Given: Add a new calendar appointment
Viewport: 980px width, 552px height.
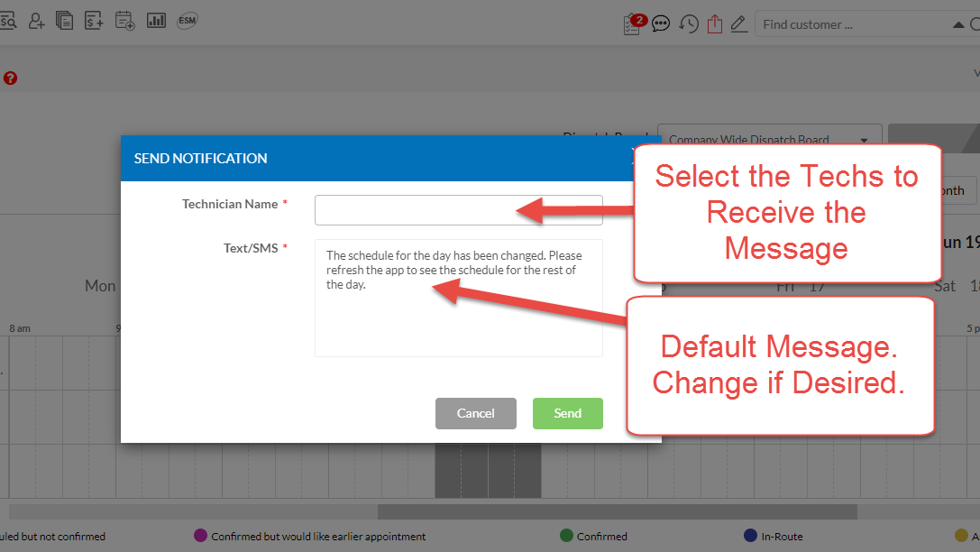Looking at the screenshot, I should 124,20.
